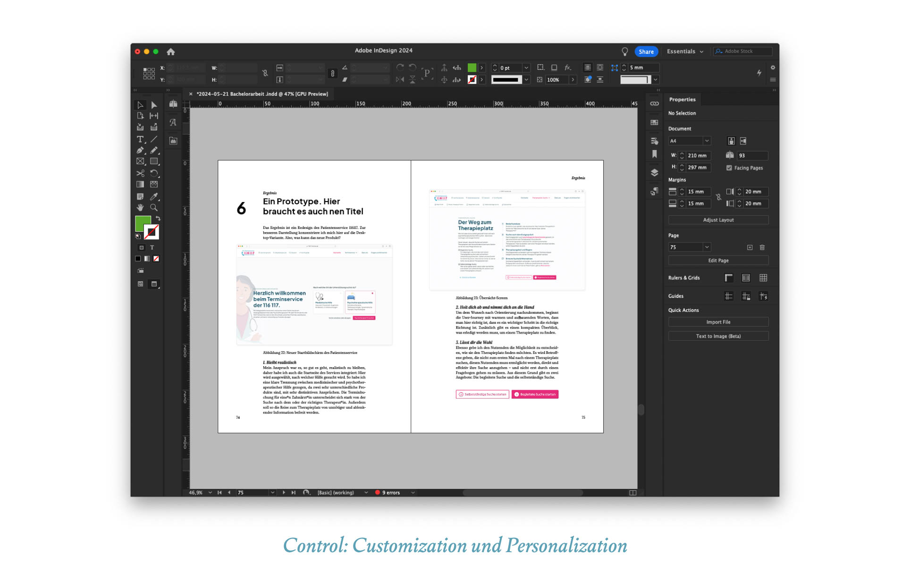Click the Share button

[646, 51]
